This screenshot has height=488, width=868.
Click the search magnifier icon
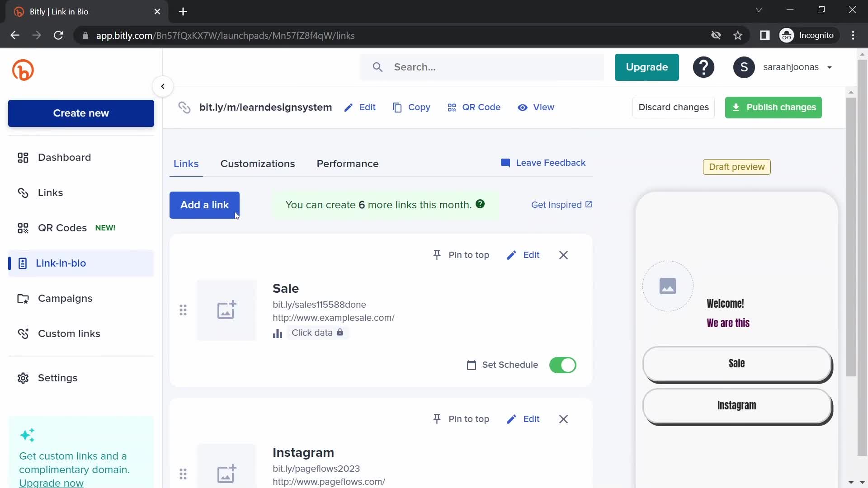click(x=377, y=67)
